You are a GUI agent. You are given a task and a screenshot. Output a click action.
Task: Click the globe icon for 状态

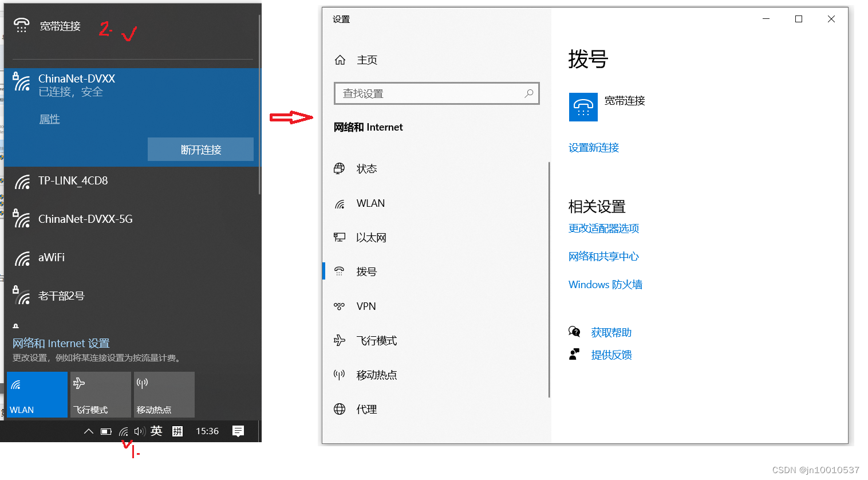tap(340, 168)
